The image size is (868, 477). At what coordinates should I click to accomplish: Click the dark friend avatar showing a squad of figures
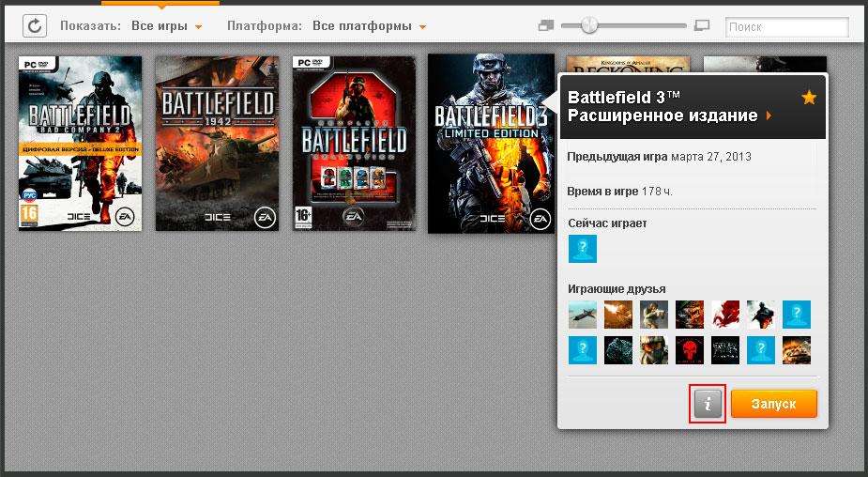click(725, 350)
